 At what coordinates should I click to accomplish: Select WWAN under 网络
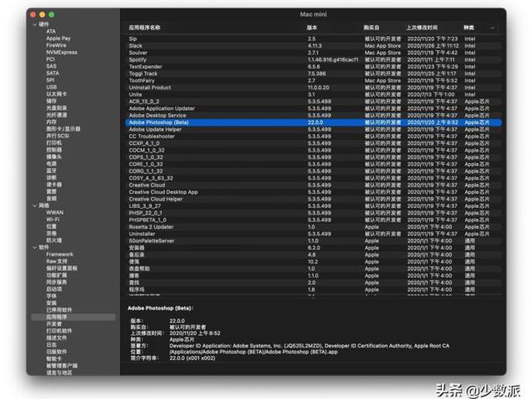coord(55,213)
